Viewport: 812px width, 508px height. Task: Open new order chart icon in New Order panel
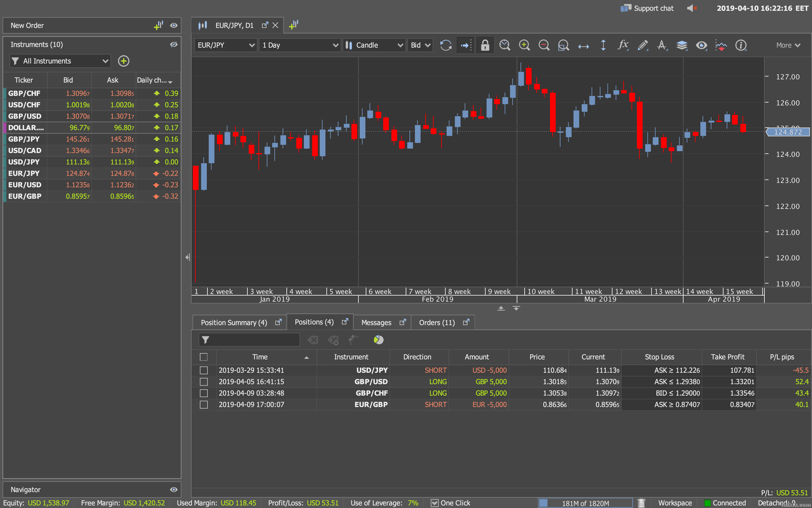[158, 25]
